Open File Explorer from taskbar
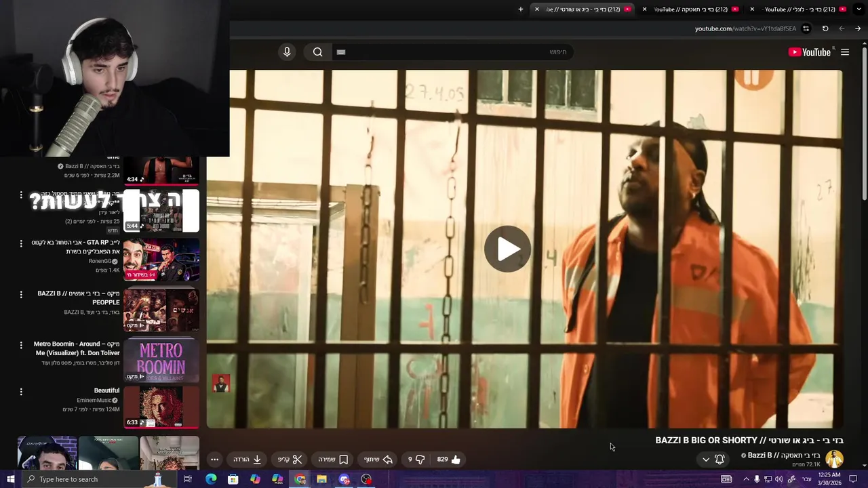The height and width of the screenshot is (488, 868). pyautogui.click(x=322, y=479)
